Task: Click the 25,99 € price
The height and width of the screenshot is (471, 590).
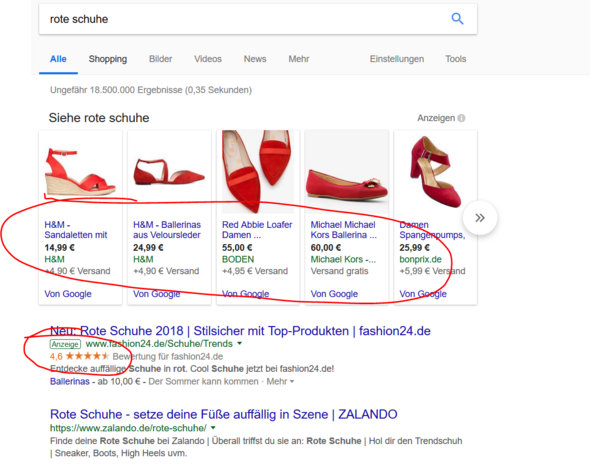Action: click(415, 248)
